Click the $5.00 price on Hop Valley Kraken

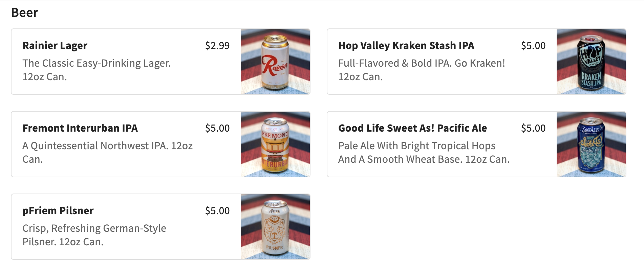[x=533, y=46]
